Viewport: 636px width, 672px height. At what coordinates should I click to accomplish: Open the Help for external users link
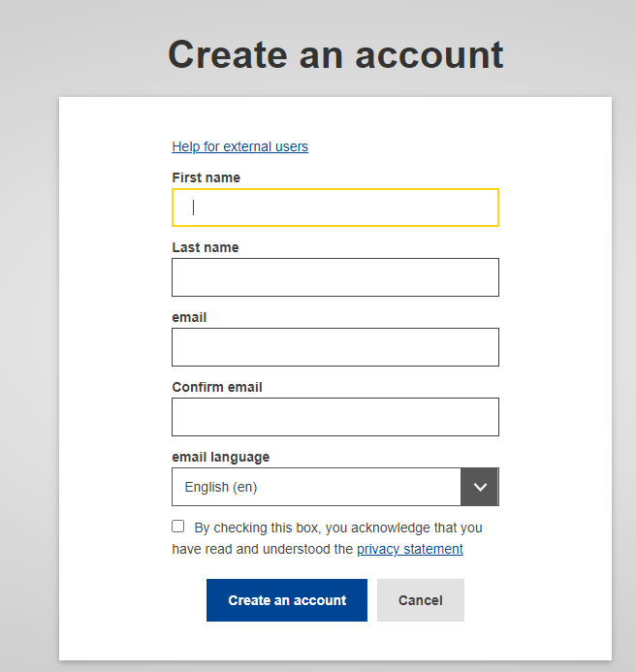239,146
